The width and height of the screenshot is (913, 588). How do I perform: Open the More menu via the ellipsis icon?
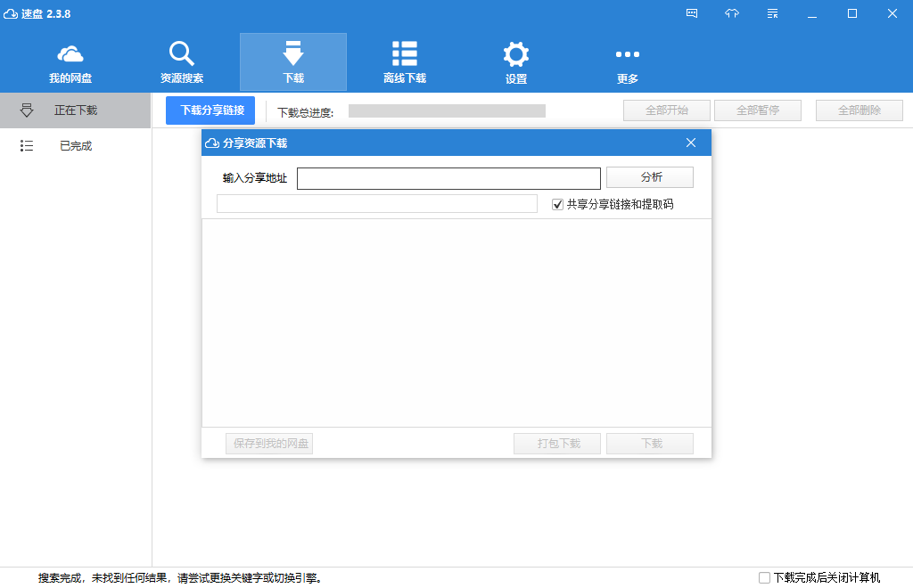(x=627, y=55)
